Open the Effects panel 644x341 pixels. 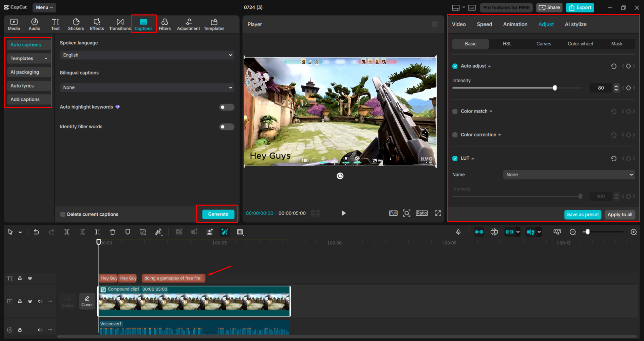point(97,25)
